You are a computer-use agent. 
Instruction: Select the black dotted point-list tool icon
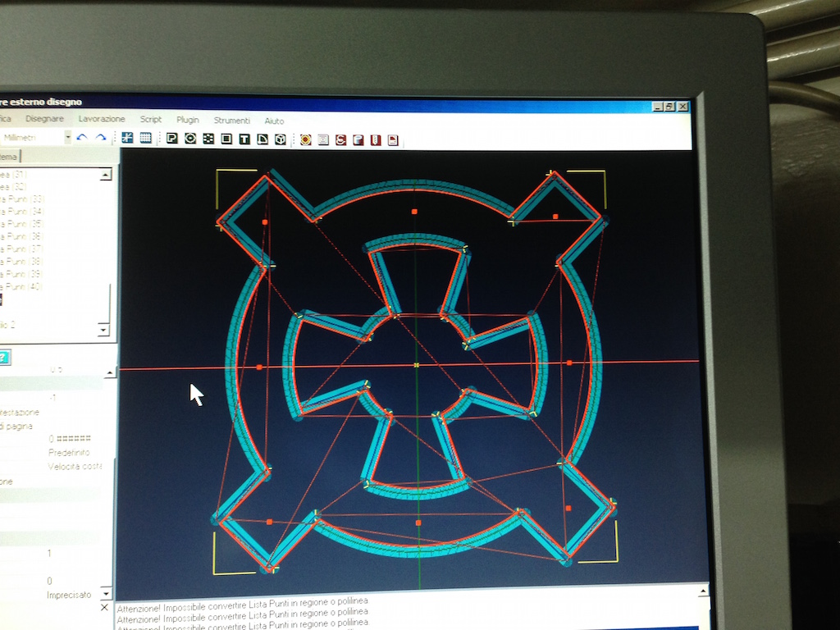coord(208,139)
